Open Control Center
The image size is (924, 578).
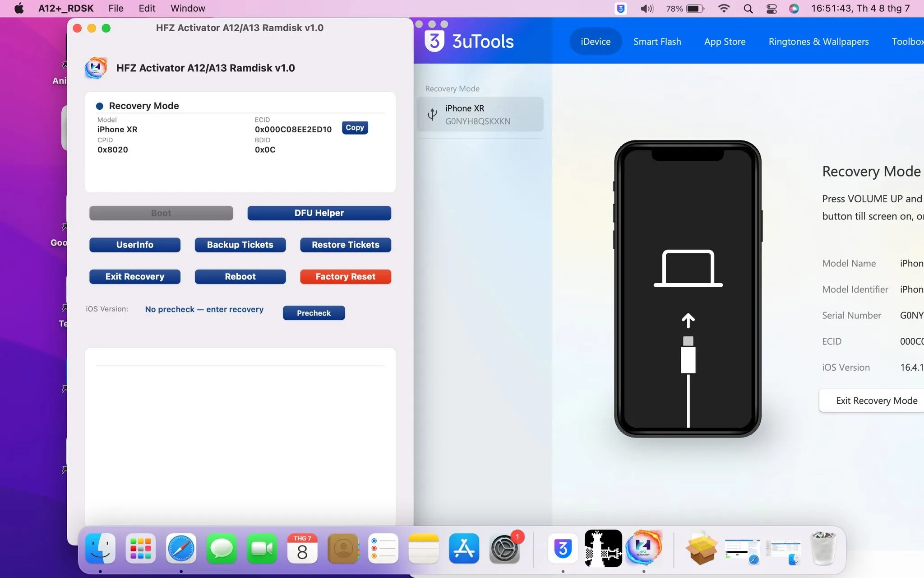click(772, 8)
